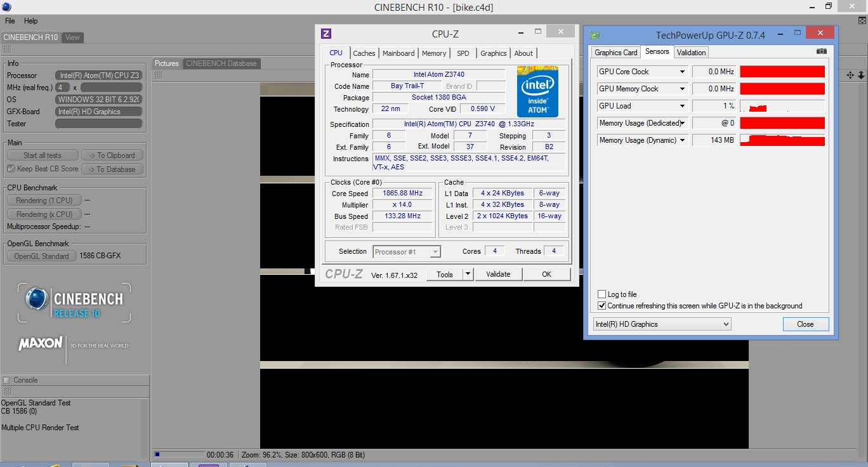This screenshot has width=868, height=467.
Task: Switch to the Mainboard tab in CPU-Z
Action: tap(398, 53)
